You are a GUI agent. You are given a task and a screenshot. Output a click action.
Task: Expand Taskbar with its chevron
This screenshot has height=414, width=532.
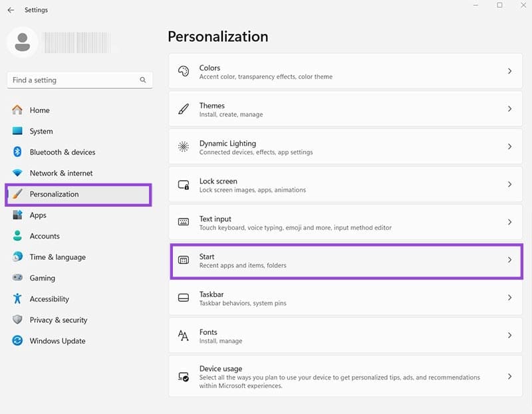(509, 298)
